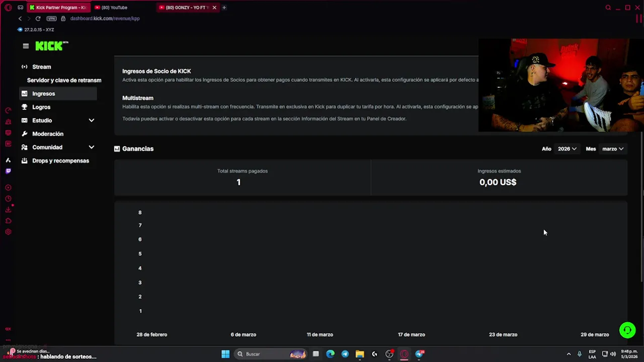Open Task View from taskbar
Screen dimensions: 644x362
(x=315, y=354)
